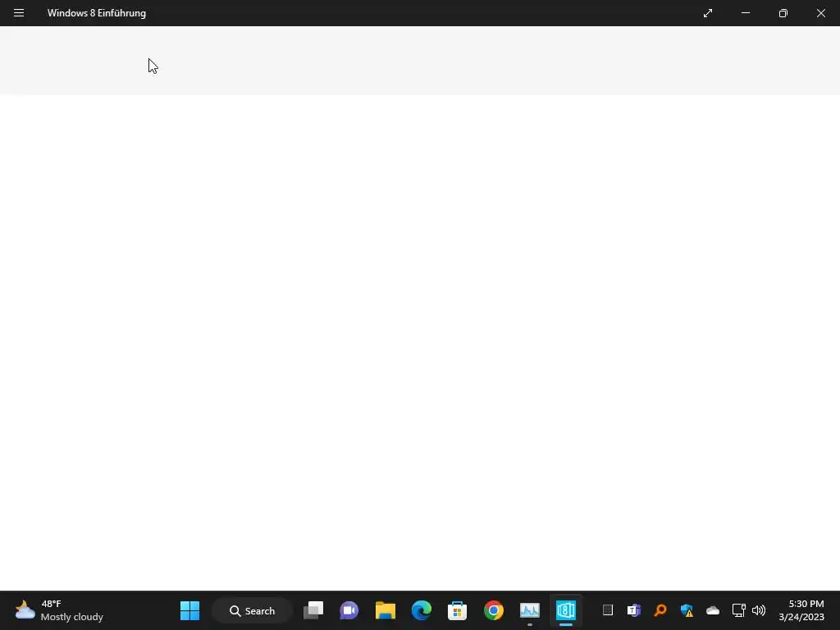
Task: Open Task View from the taskbar
Action: pyautogui.click(x=313, y=610)
